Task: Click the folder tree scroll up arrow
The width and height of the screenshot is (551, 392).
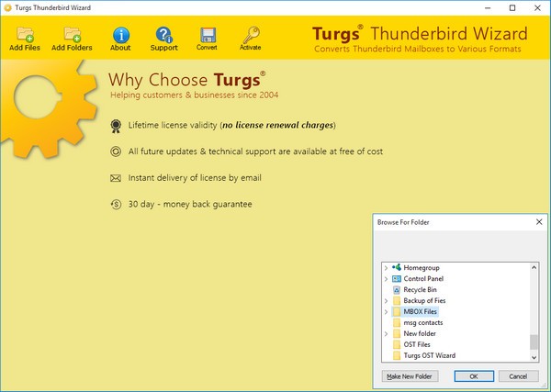Action: (x=534, y=267)
